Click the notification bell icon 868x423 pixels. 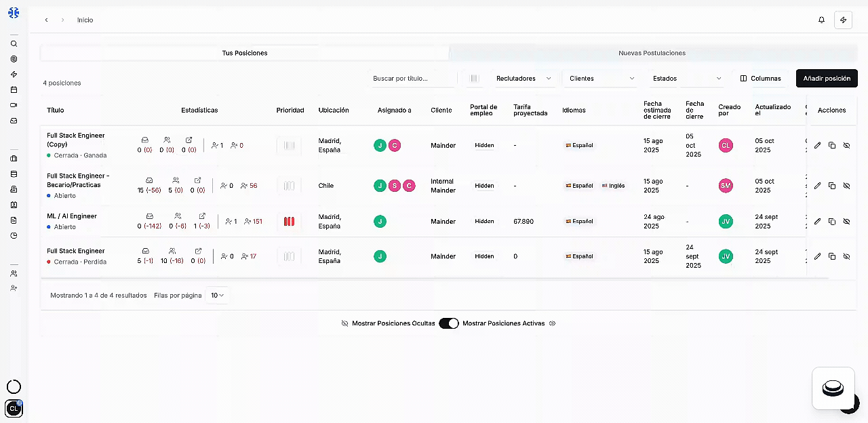(821, 20)
